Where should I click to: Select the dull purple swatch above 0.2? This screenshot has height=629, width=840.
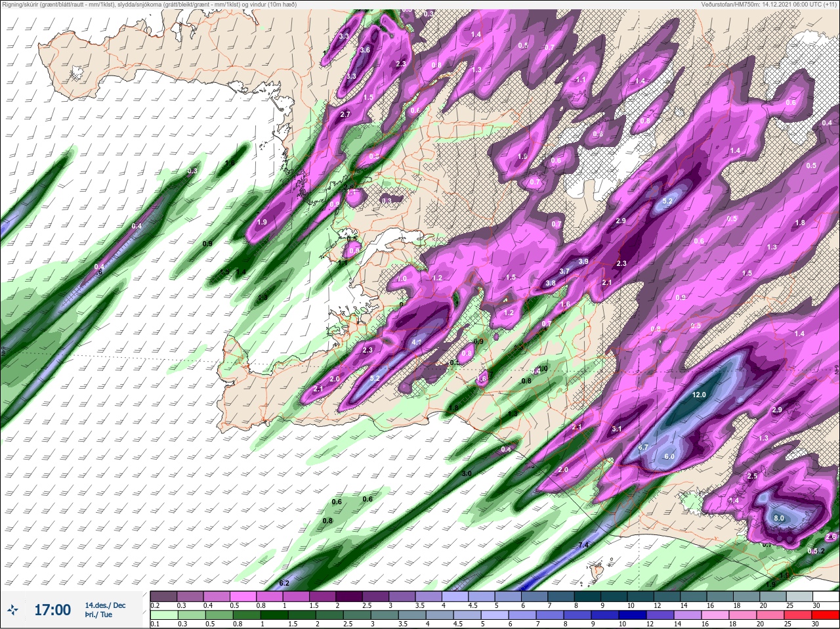pos(163,597)
